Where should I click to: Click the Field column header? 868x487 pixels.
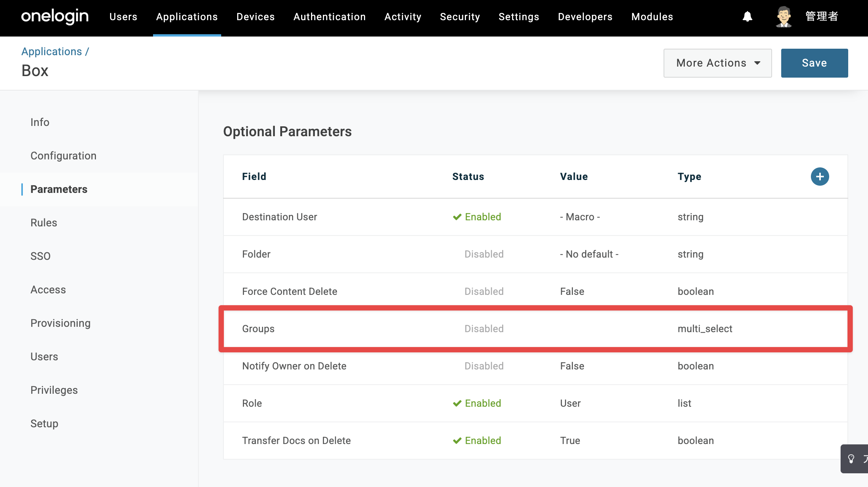[x=254, y=177]
